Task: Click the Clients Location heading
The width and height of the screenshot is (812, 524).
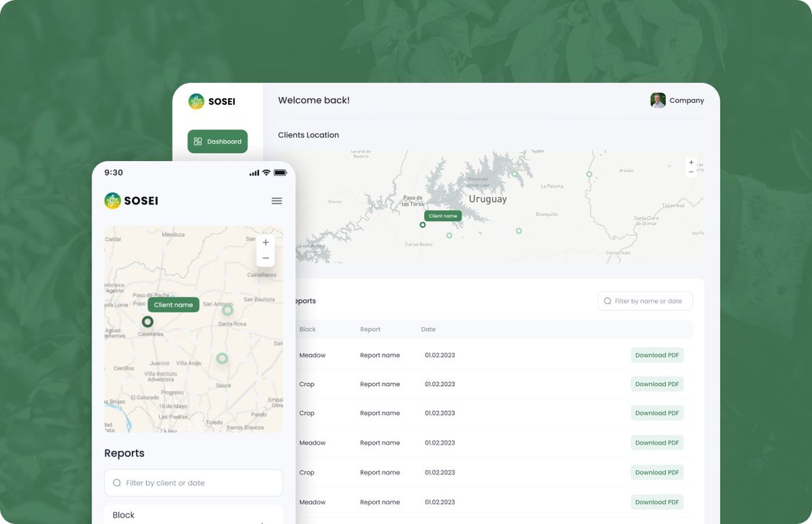Action: coord(309,135)
